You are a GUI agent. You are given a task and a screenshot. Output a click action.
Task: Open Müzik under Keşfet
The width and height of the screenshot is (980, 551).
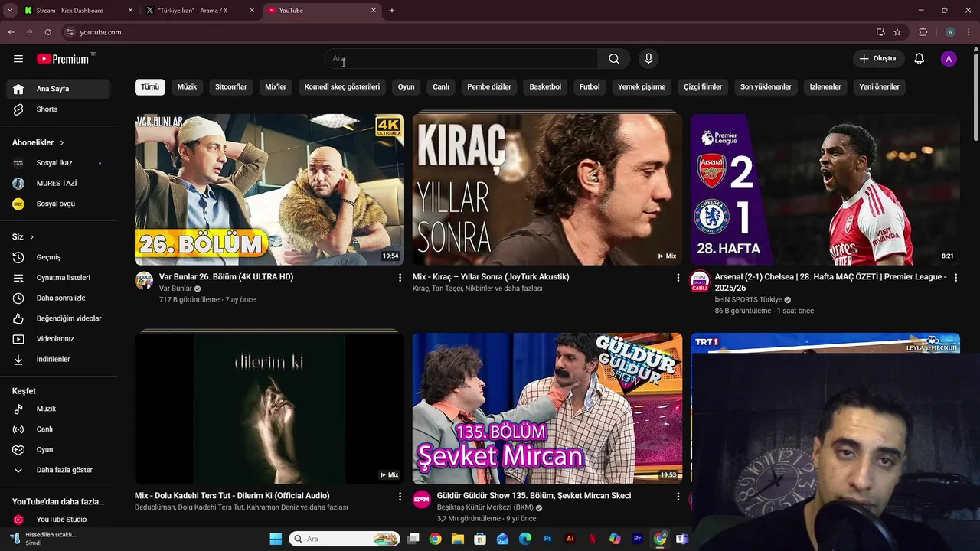point(58,409)
